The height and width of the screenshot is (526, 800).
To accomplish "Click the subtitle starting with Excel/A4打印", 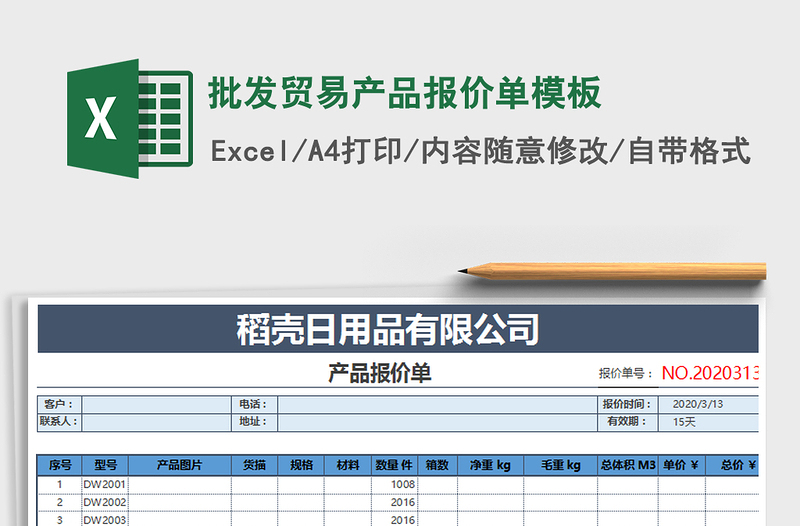I will [x=480, y=151].
